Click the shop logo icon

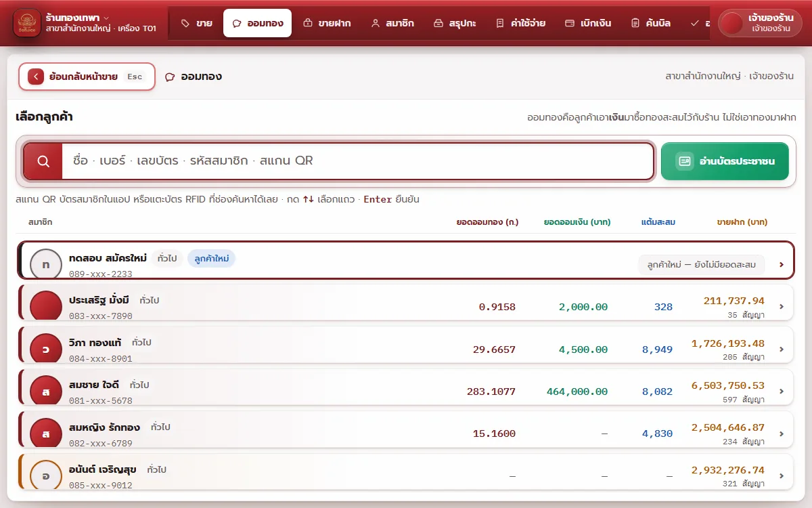pyautogui.click(x=27, y=23)
